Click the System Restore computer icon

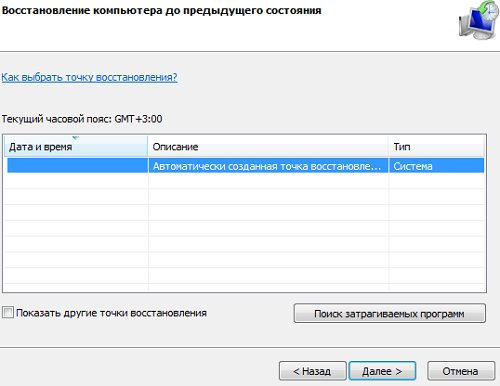pyautogui.click(x=479, y=20)
